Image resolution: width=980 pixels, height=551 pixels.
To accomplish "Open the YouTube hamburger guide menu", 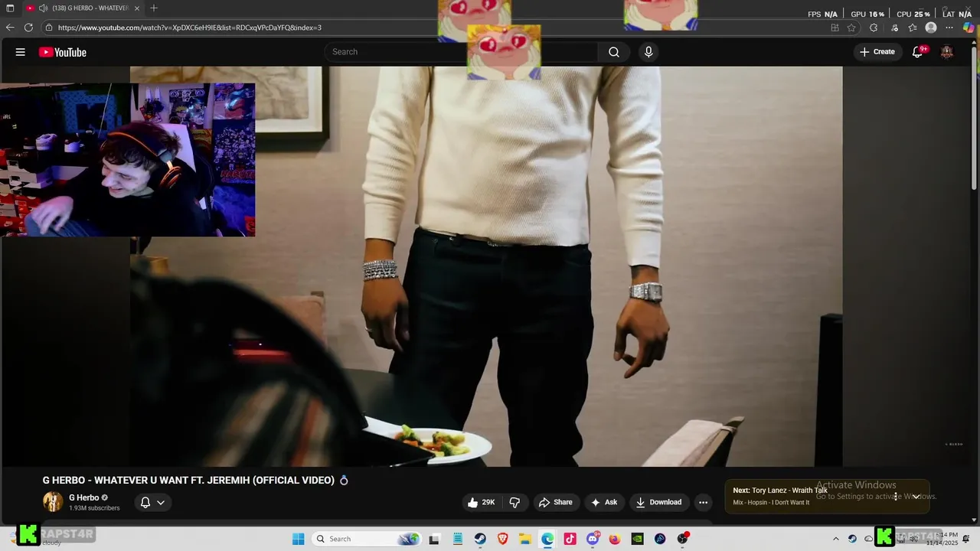I will pyautogui.click(x=21, y=52).
